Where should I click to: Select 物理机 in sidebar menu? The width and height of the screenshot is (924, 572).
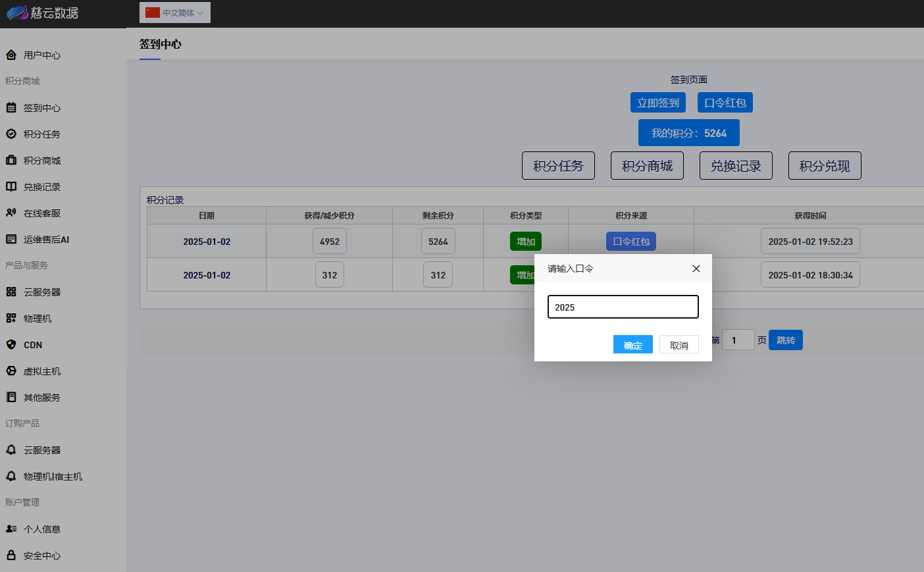click(38, 319)
